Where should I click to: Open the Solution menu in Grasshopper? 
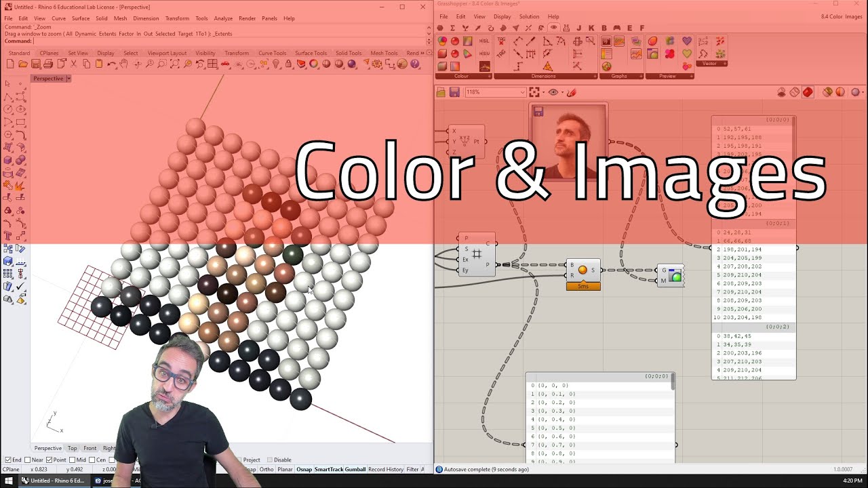pos(529,16)
